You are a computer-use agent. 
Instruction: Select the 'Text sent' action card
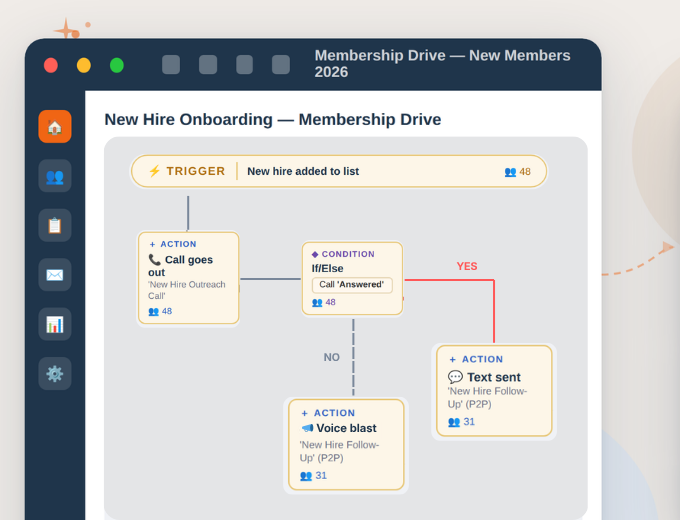pyautogui.click(x=494, y=391)
